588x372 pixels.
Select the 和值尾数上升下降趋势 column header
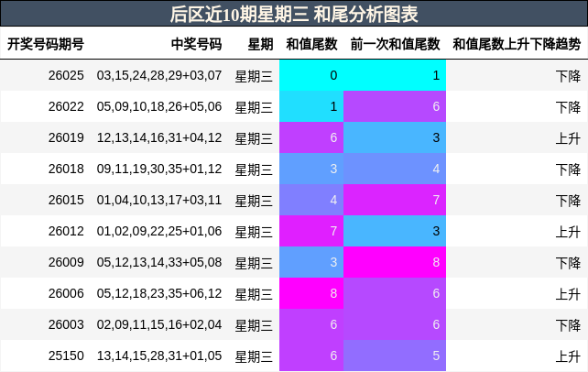(517, 44)
